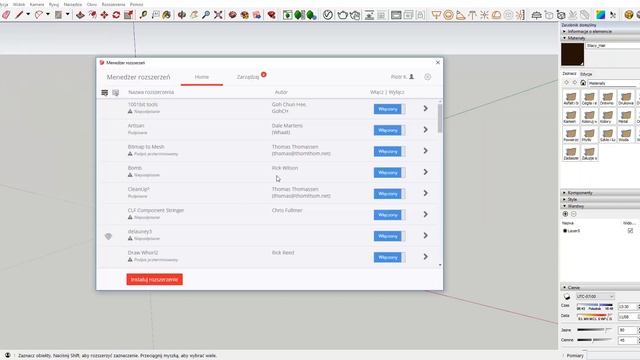Expand the Informacje o elemencie panel

click(600, 31)
